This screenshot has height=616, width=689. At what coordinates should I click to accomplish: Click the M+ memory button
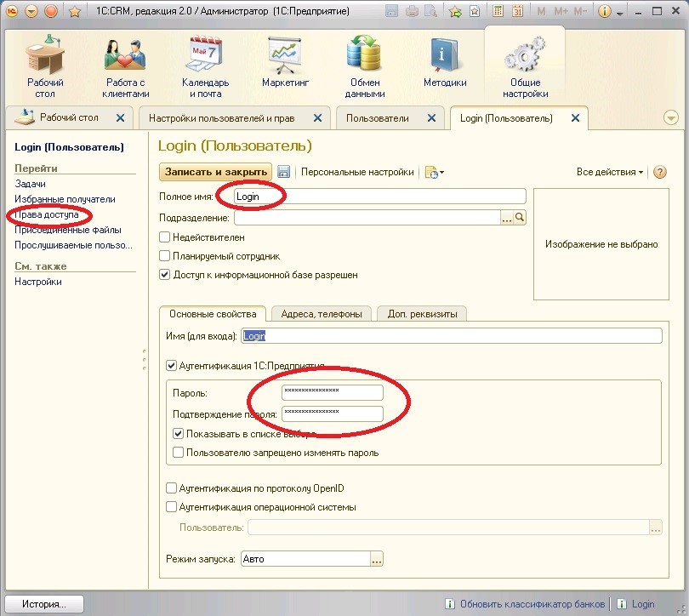point(561,11)
